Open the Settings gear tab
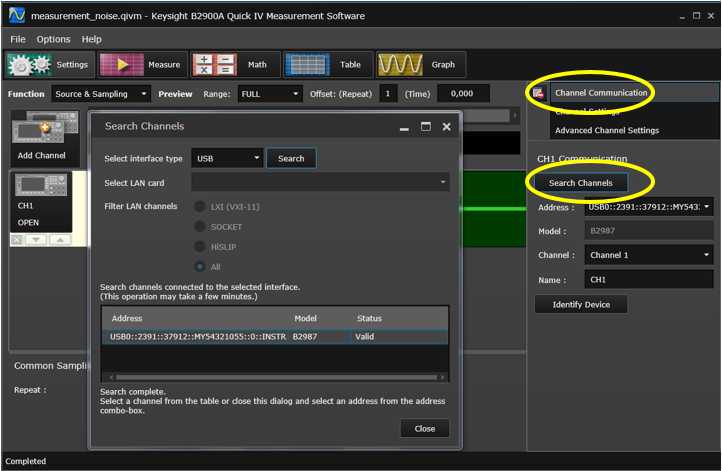Image resolution: width=722 pixels, height=471 pixels. click(49, 65)
